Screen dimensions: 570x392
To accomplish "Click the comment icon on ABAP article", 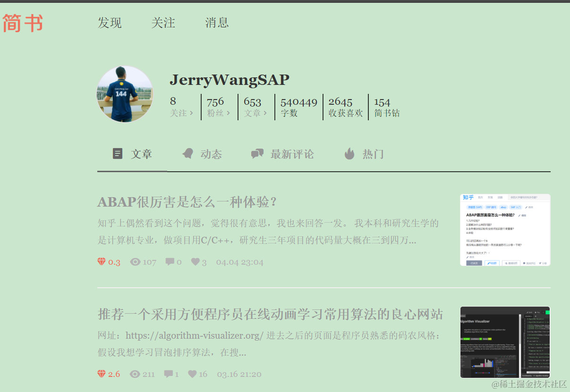I will [170, 262].
